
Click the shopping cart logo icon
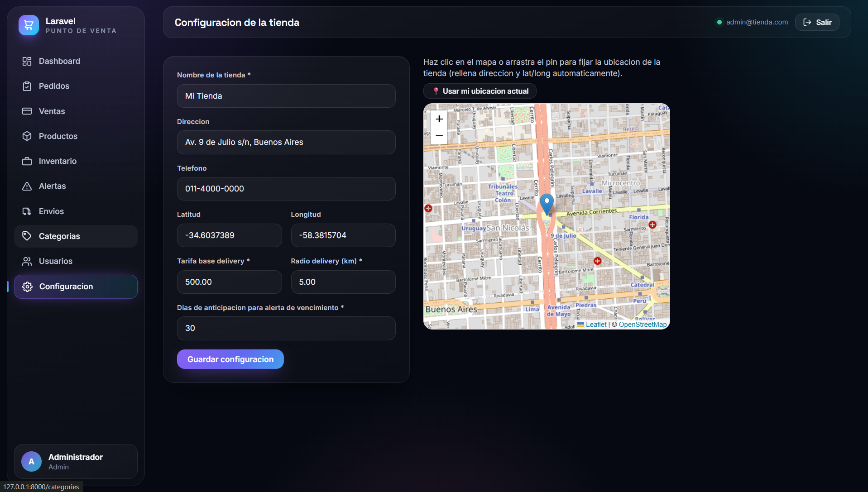(x=29, y=25)
